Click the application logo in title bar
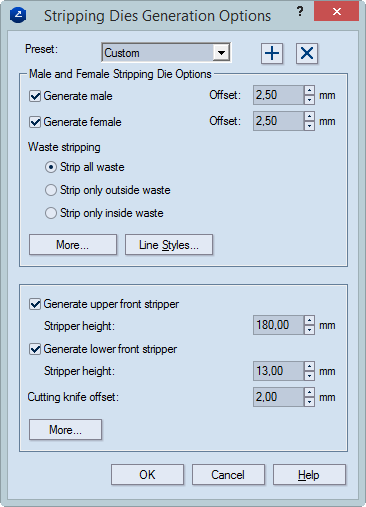The height and width of the screenshot is (507, 366). (18, 15)
